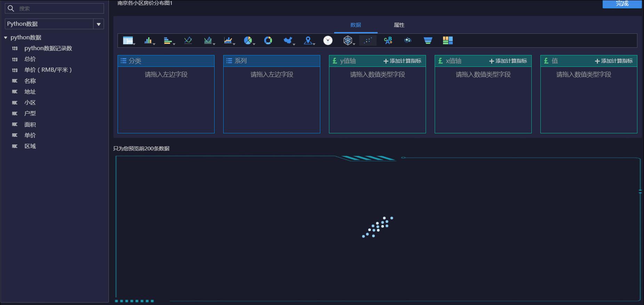Select the combined bar-line chart icon
This screenshot has height=305, width=644.
[228, 40]
